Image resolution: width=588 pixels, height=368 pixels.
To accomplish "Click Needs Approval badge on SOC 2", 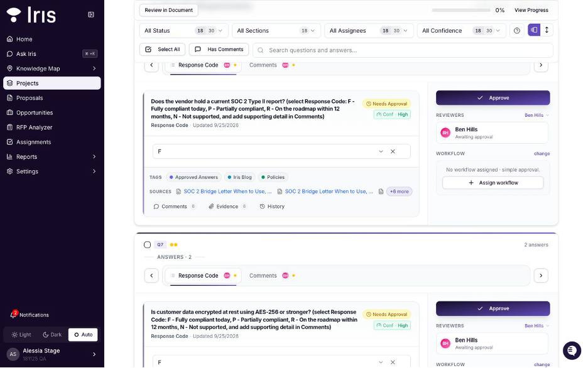I will tap(386, 104).
